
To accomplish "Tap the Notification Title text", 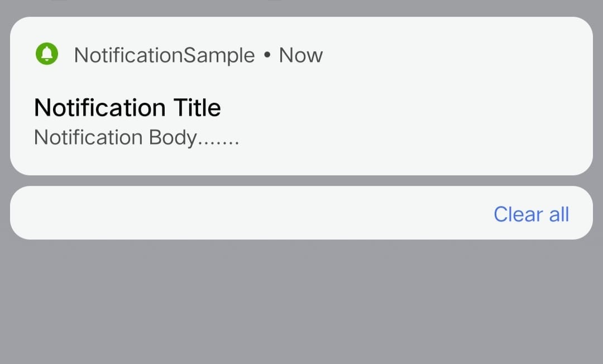I will pyautogui.click(x=127, y=107).
